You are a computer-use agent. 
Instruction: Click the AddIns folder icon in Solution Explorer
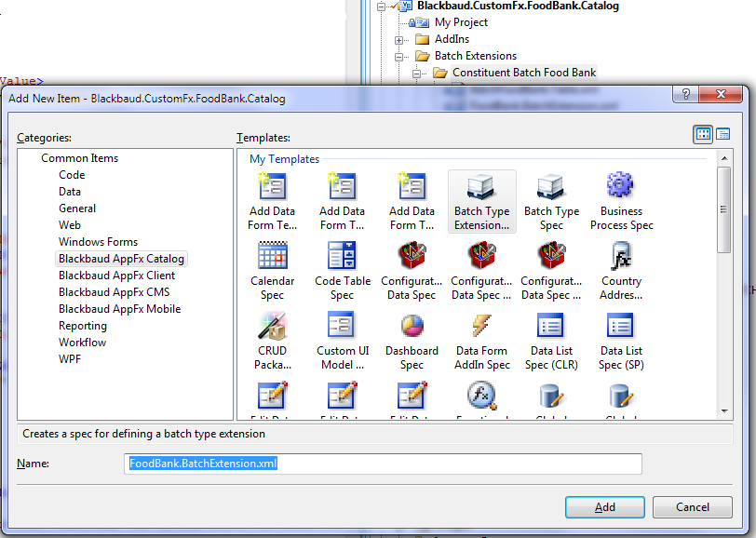tap(422, 39)
